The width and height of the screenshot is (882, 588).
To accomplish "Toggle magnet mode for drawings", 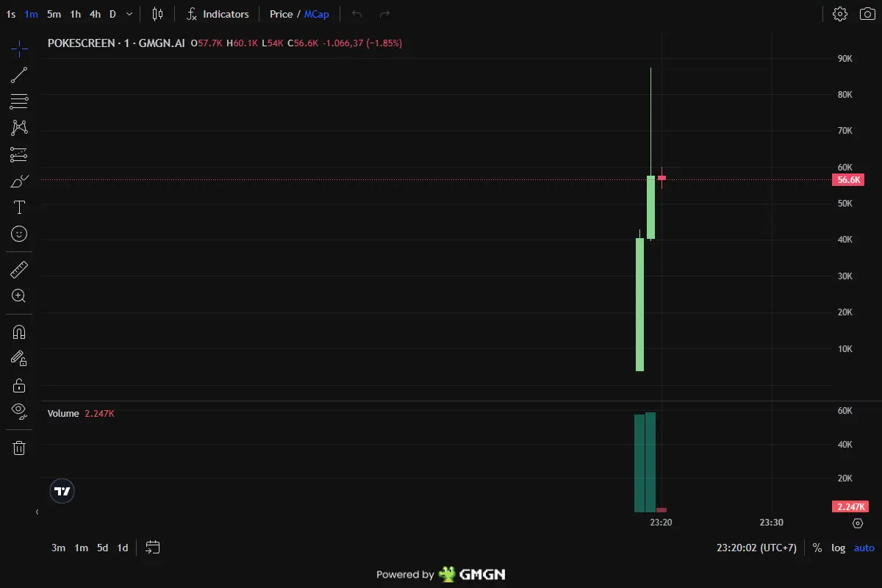I will point(19,332).
